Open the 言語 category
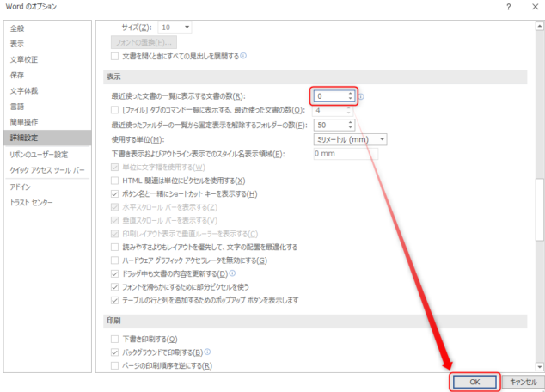Screen dimensions: 545x392 tap(17, 107)
